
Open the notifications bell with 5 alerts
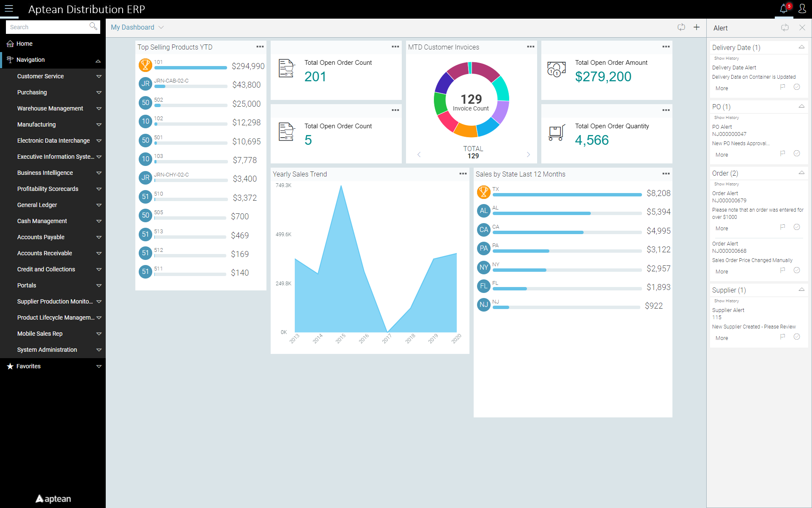[x=783, y=9]
